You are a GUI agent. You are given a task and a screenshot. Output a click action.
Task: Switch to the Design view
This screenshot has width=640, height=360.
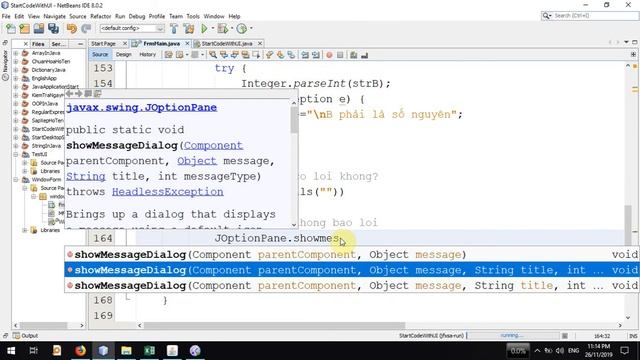pyautogui.click(x=124, y=55)
